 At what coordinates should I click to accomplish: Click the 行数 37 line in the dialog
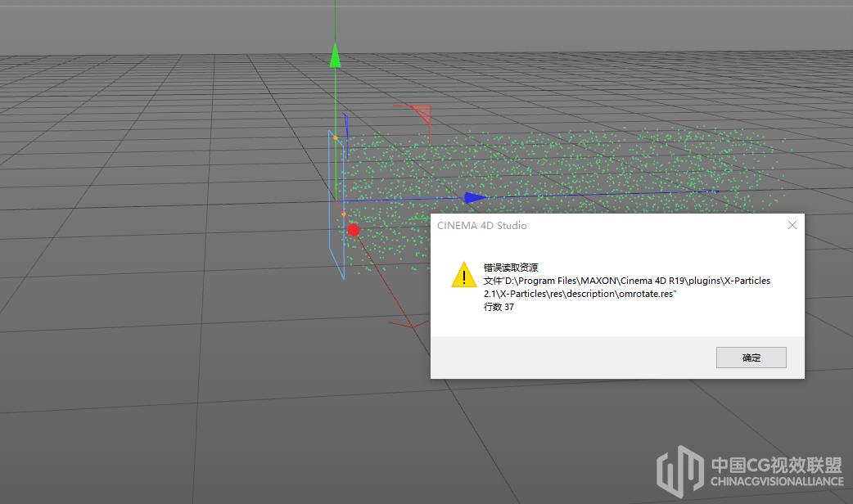click(x=499, y=307)
